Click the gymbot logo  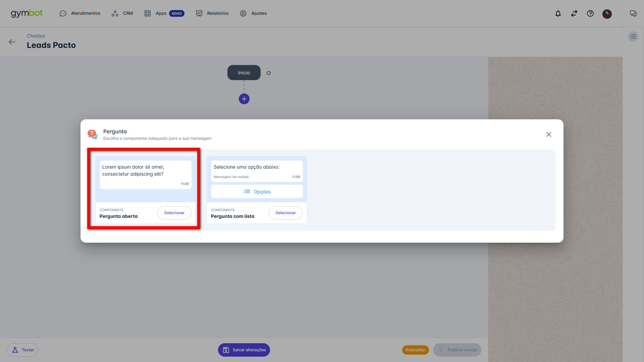pyautogui.click(x=27, y=13)
